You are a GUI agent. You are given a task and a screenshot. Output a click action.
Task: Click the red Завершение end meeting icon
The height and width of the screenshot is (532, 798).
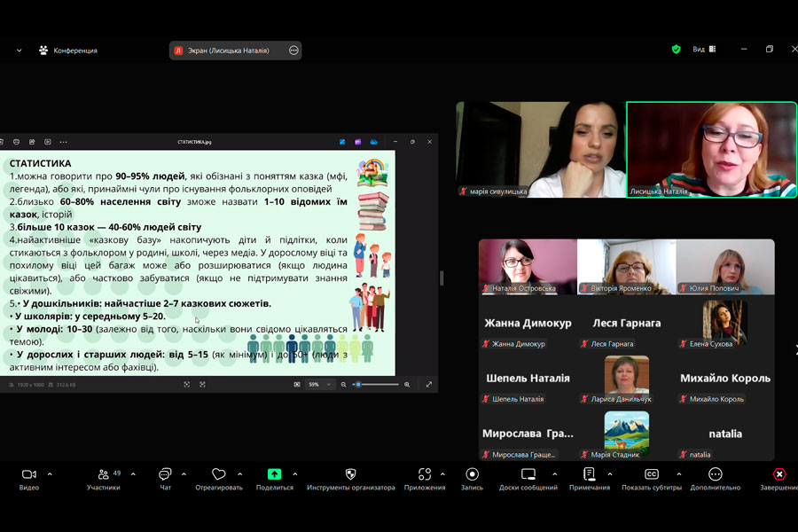point(779,474)
